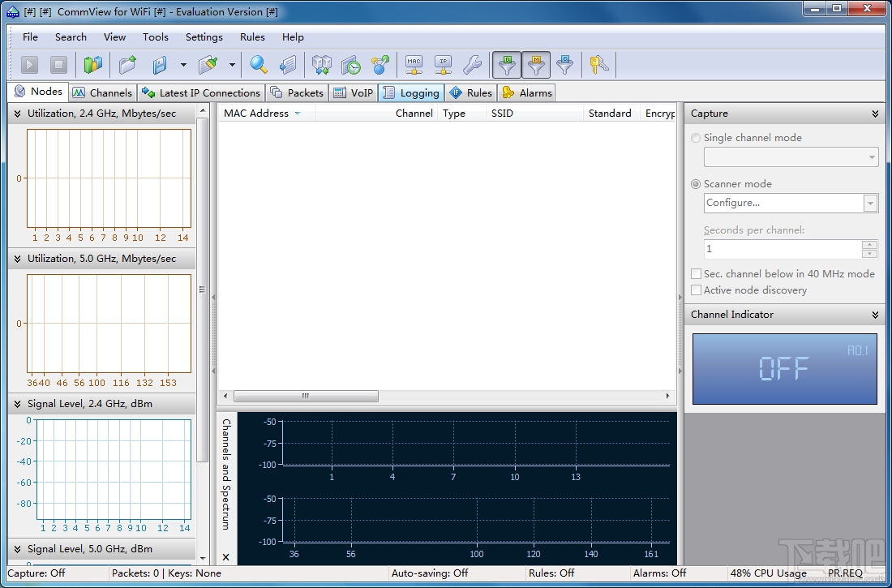Collapse the Utilization 2.4 GHz graph section

(x=18, y=114)
